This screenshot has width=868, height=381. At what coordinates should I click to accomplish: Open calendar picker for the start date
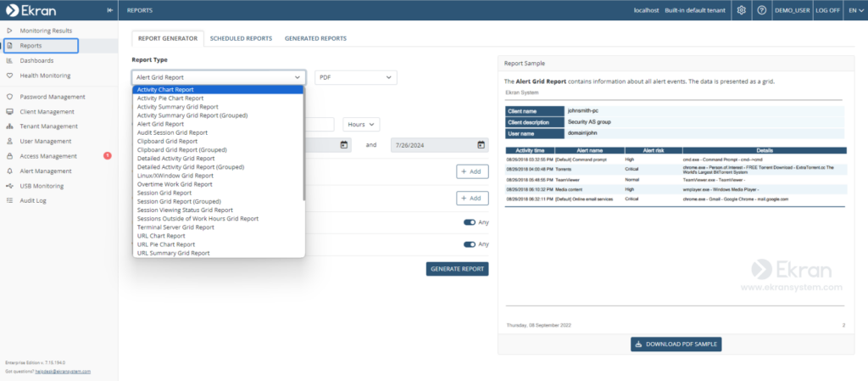344,145
